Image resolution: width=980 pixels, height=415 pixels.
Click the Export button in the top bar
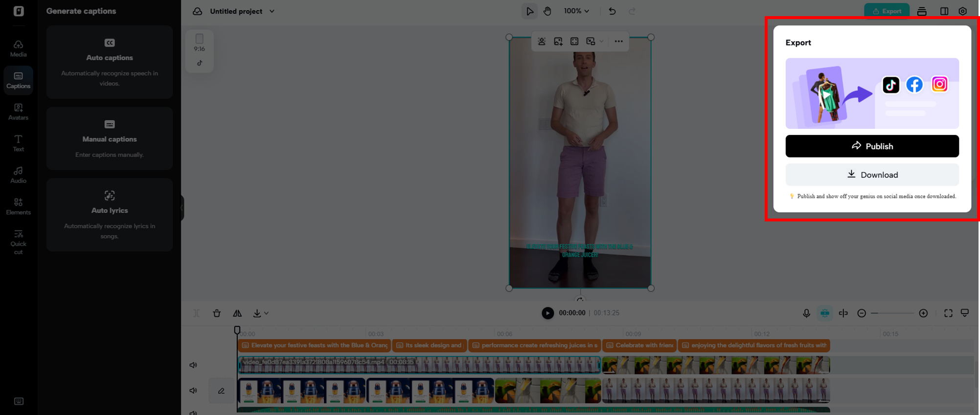(887, 11)
